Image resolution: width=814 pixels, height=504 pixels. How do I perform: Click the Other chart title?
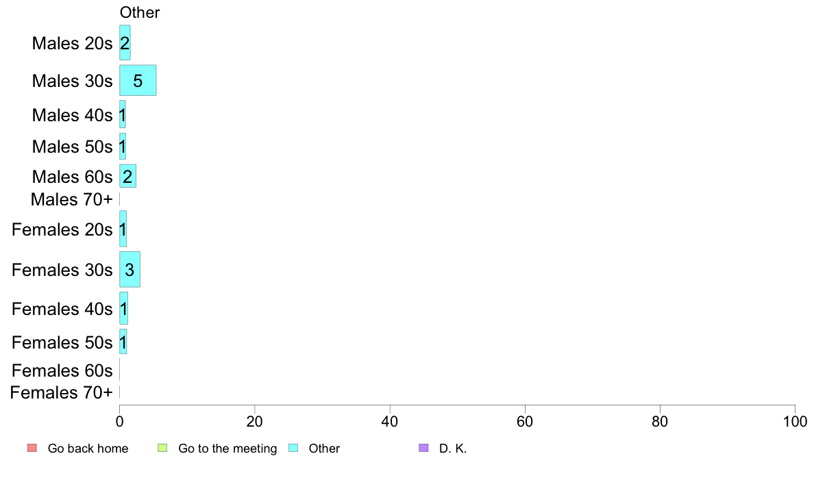140,12
